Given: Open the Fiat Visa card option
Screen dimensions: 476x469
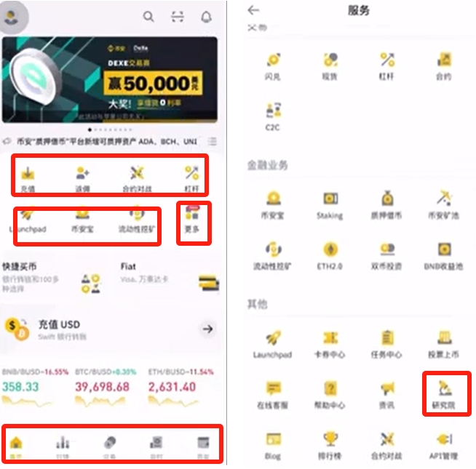Looking at the screenshot, I should [x=170, y=278].
